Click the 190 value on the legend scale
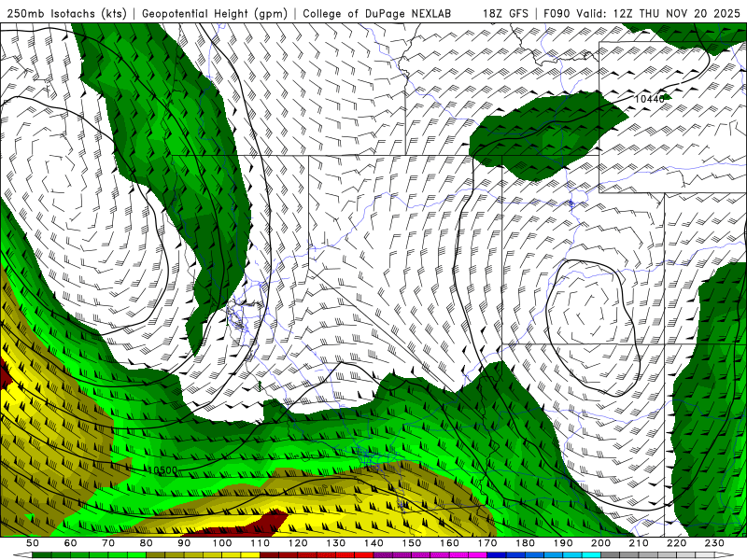747x560 pixels. [x=564, y=543]
